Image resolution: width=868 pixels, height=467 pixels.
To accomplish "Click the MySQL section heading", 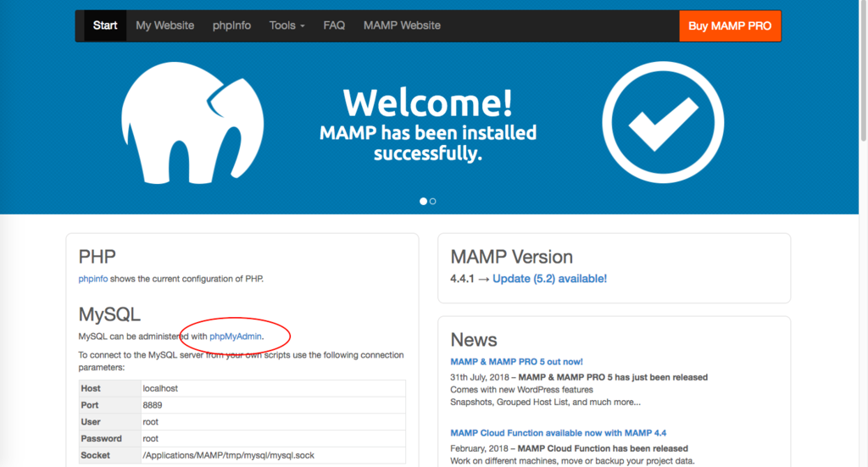I will (109, 314).
